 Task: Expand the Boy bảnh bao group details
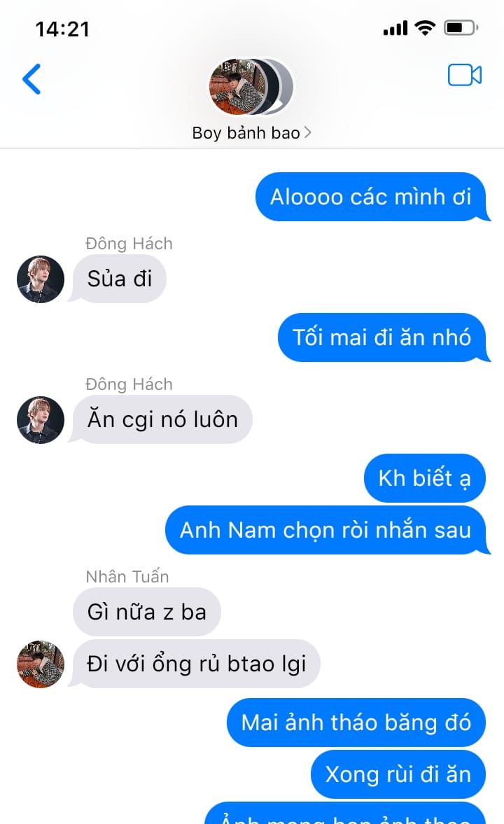[x=251, y=133]
